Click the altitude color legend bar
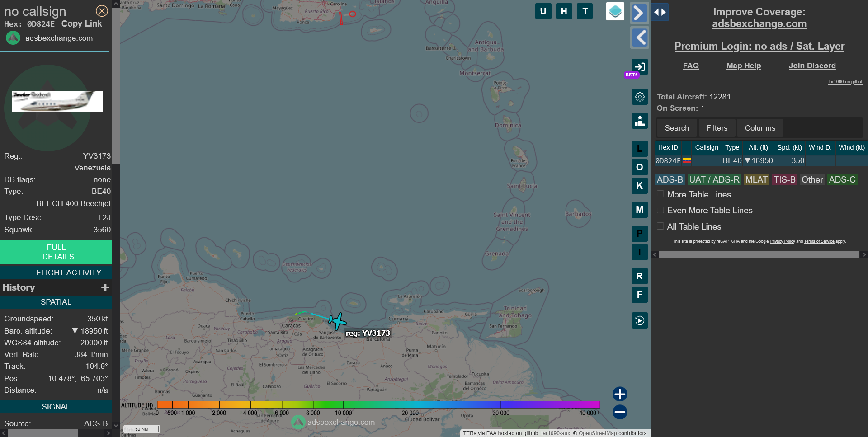868x437 pixels. [x=378, y=404]
